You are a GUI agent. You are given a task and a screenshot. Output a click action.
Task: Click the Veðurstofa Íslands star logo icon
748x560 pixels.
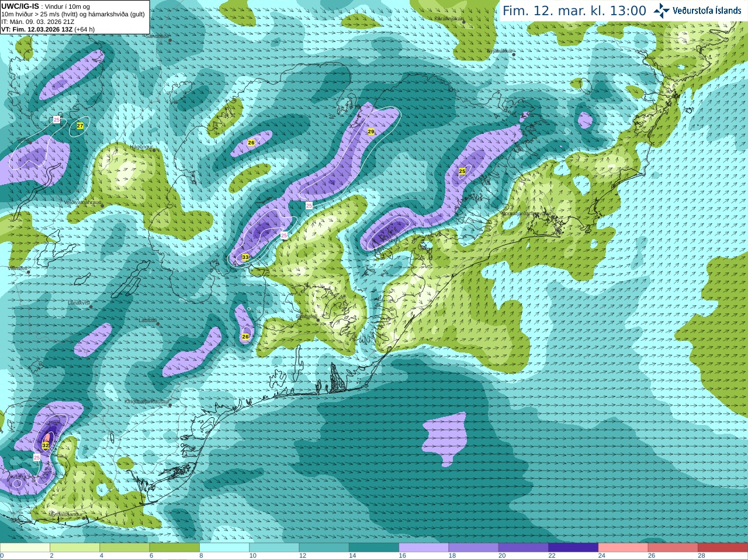[661, 11]
